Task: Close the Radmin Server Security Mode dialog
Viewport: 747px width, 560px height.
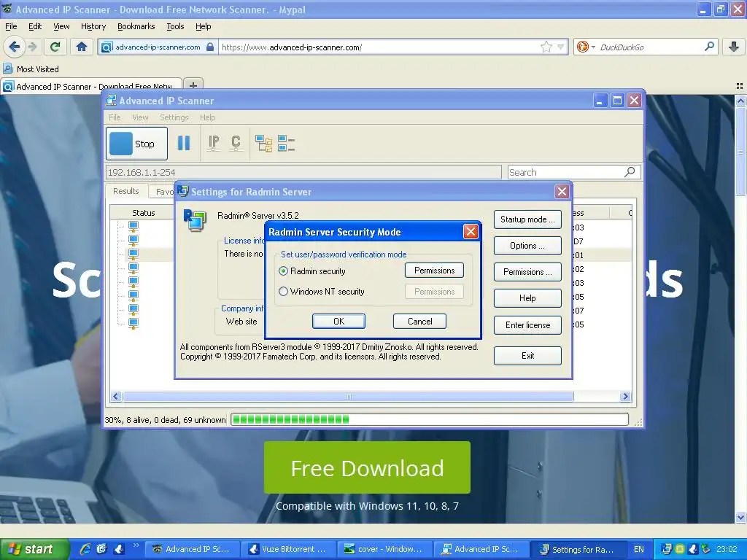Action: click(471, 232)
